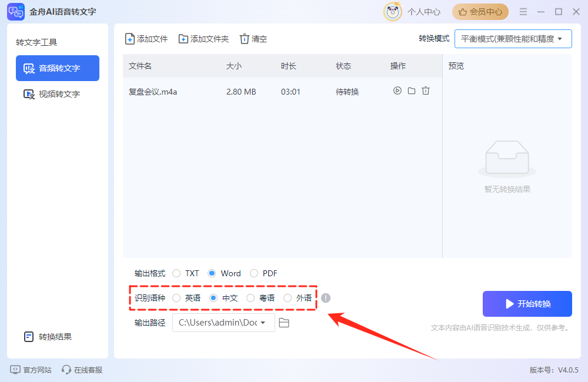
Task: Browse output folder with folder icon
Action: pos(284,323)
